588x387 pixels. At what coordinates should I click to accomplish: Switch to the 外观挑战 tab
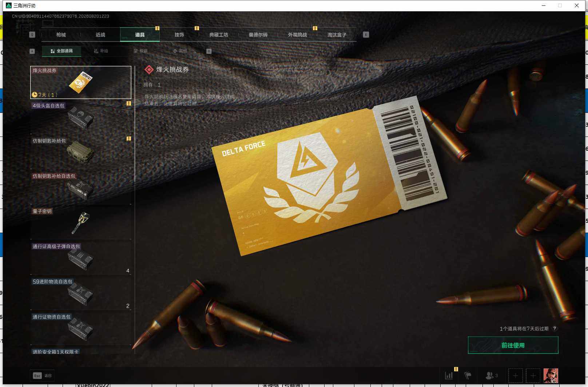[298, 35]
